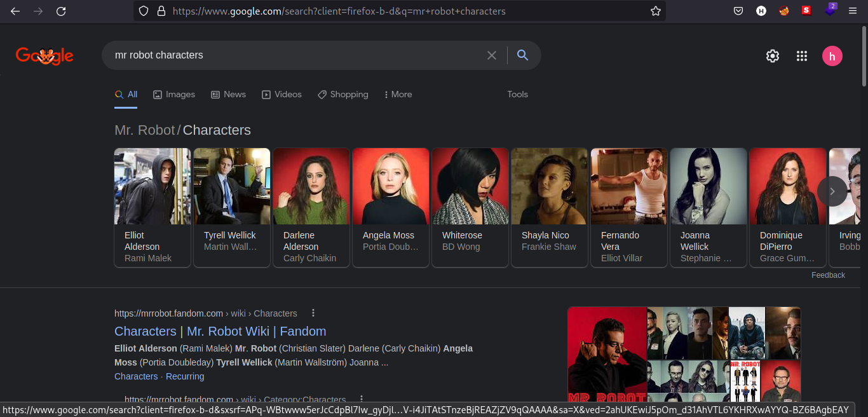Reload the current page
Screen dimensions: 868x417
61,11
